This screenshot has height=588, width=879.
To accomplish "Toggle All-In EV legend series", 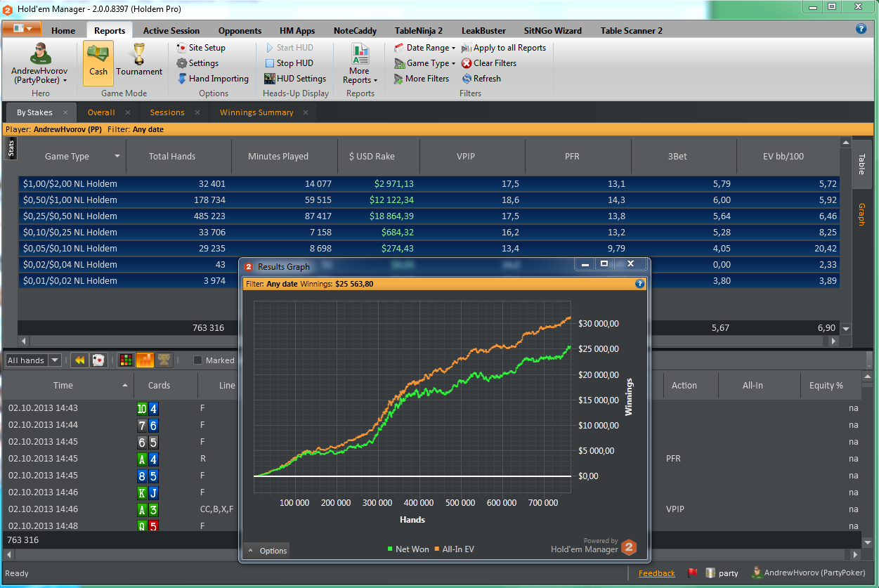I will click(454, 549).
